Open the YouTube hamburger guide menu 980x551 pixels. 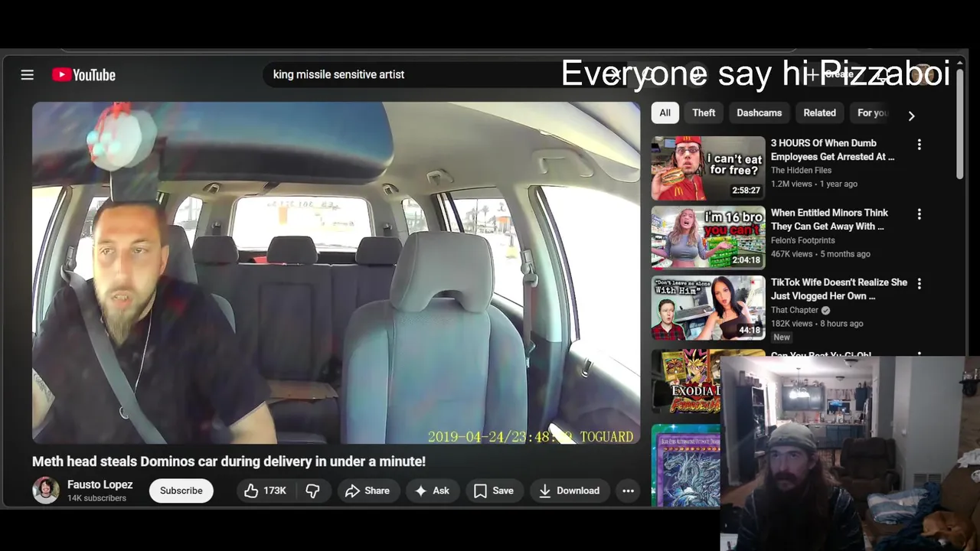pyautogui.click(x=27, y=75)
